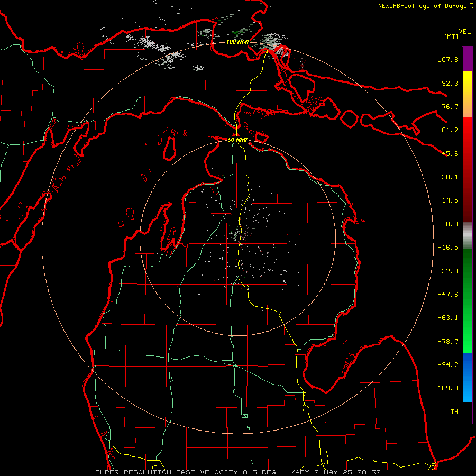Click the TH legend label
The width and height of the screenshot is (476, 476).
(454, 412)
